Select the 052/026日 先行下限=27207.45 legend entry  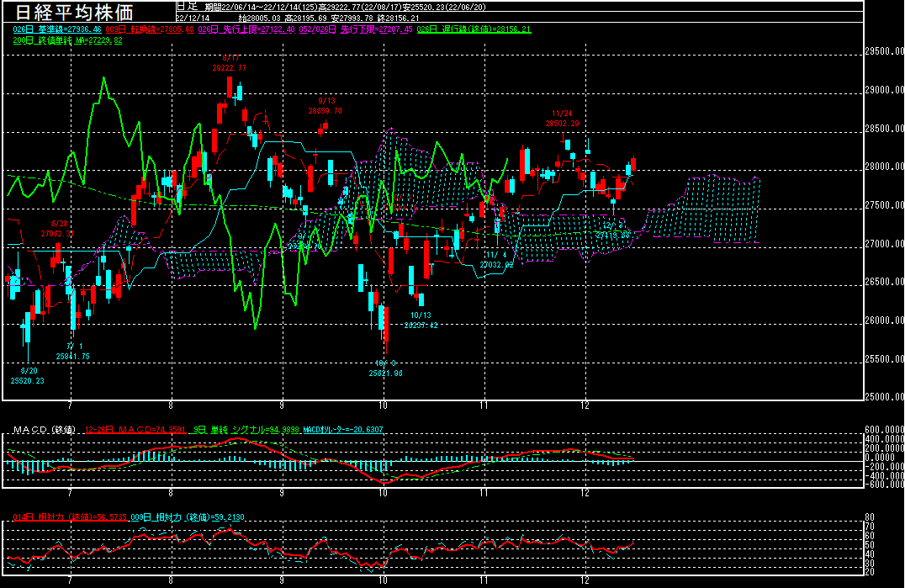point(356,29)
